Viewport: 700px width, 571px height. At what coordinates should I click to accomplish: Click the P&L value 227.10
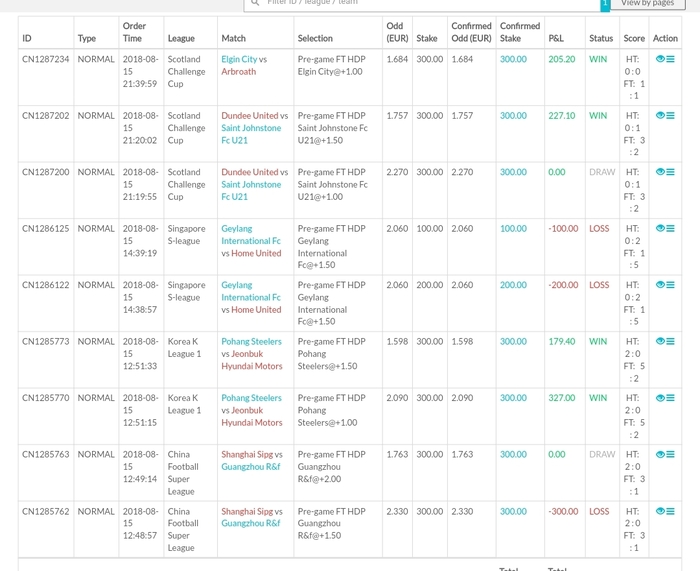562,116
